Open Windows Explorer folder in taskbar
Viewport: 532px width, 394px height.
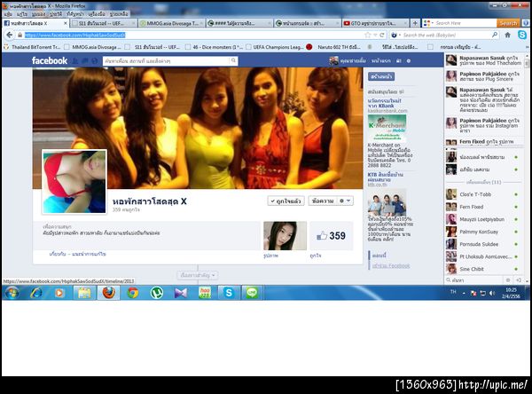(x=84, y=293)
